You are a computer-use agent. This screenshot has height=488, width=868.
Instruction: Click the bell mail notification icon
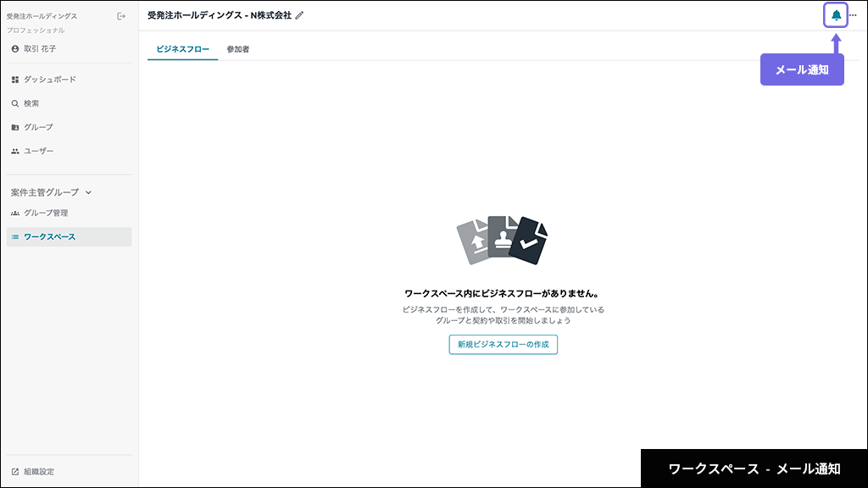pyautogui.click(x=836, y=15)
